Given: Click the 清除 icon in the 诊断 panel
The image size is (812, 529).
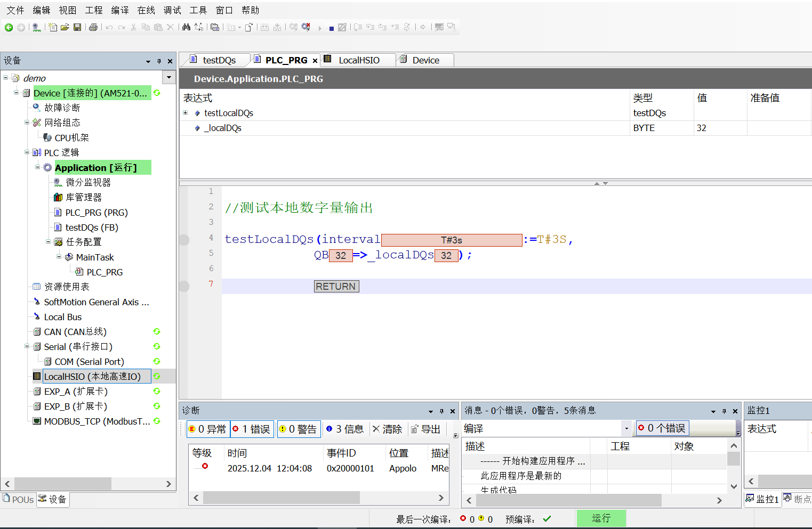Looking at the screenshot, I should pyautogui.click(x=388, y=429).
